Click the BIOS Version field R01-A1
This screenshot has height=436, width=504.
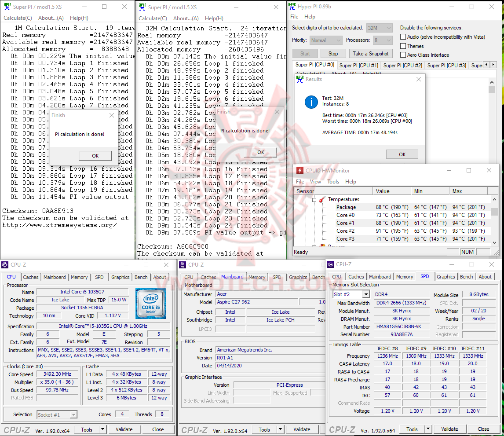(x=270, y=358)
